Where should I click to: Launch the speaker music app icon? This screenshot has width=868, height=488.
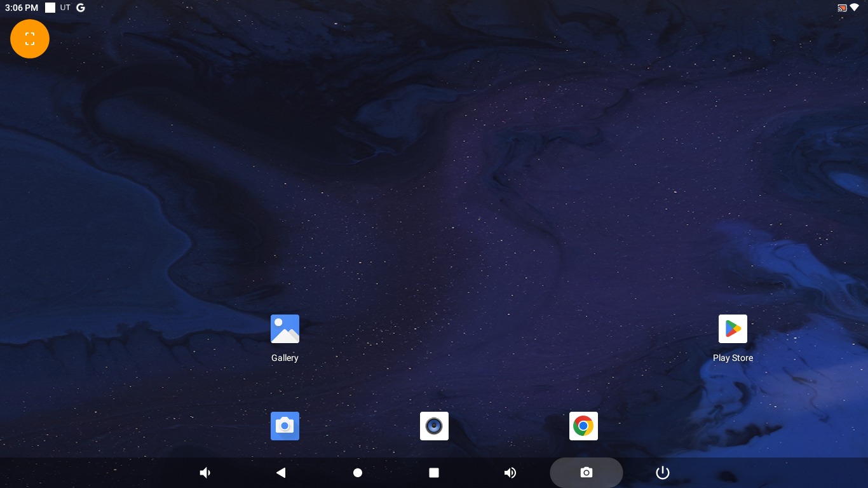click(x=434, y=426)
